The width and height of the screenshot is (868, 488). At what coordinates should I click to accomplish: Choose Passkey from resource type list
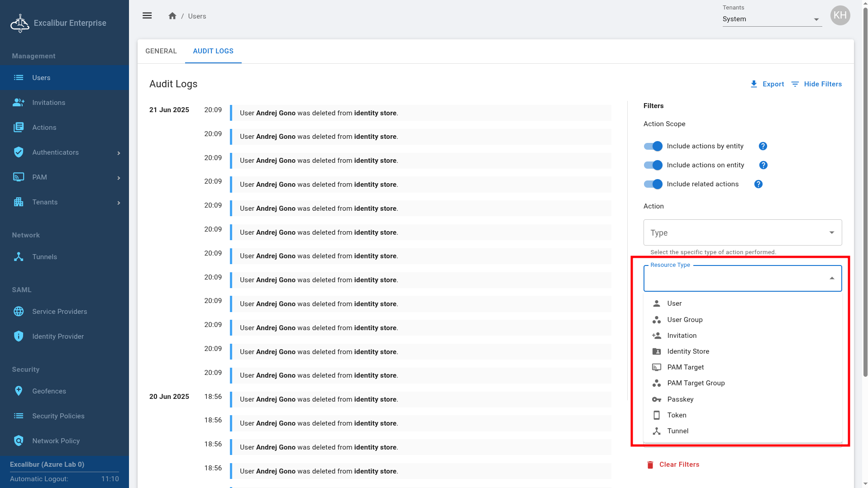point(680,399)
